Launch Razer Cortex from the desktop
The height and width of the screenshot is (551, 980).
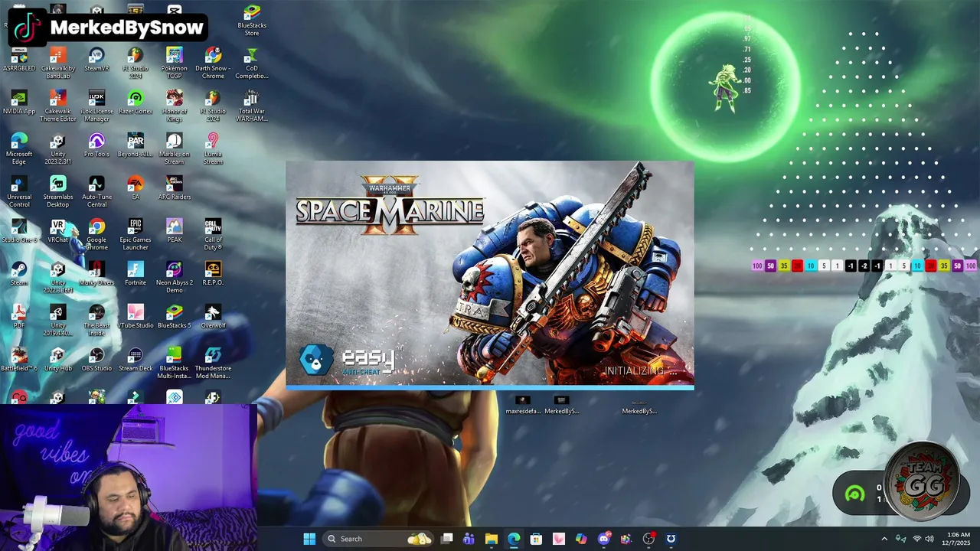coord(136,104)
